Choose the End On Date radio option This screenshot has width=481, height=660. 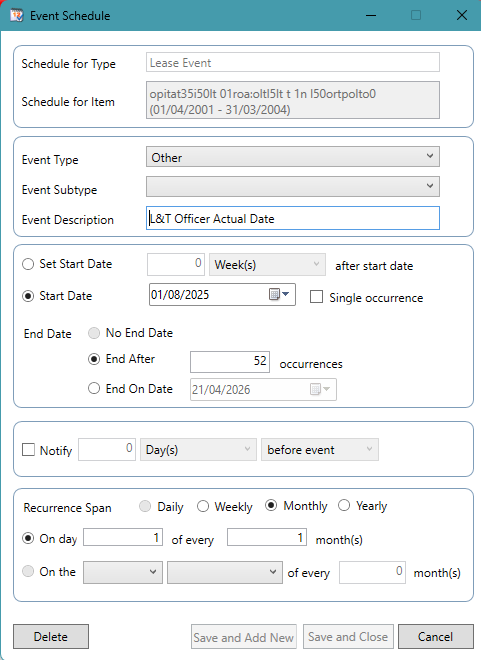(94, 388)
